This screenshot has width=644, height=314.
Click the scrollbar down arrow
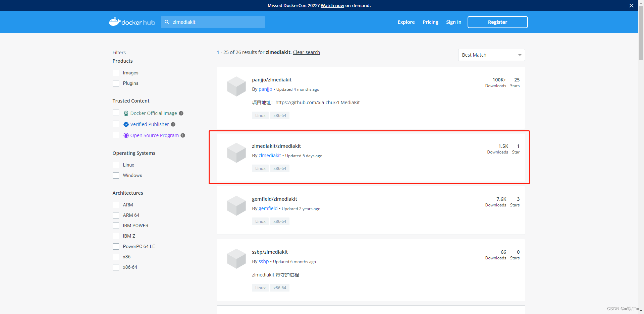641,311
